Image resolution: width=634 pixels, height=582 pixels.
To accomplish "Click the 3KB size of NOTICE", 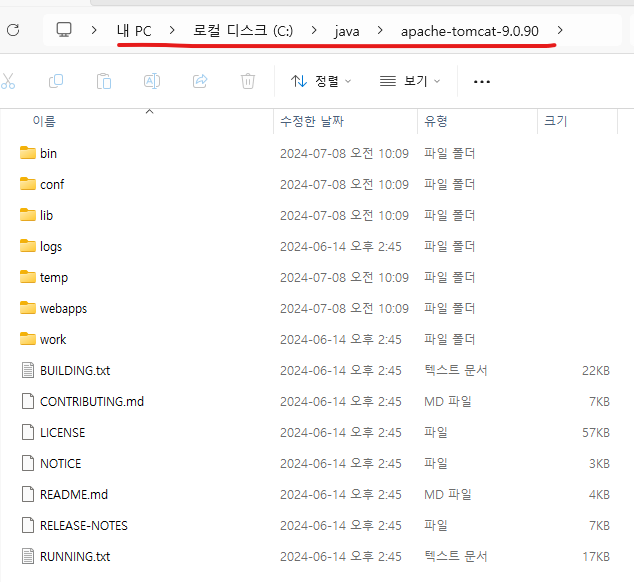I will (599, 464).
